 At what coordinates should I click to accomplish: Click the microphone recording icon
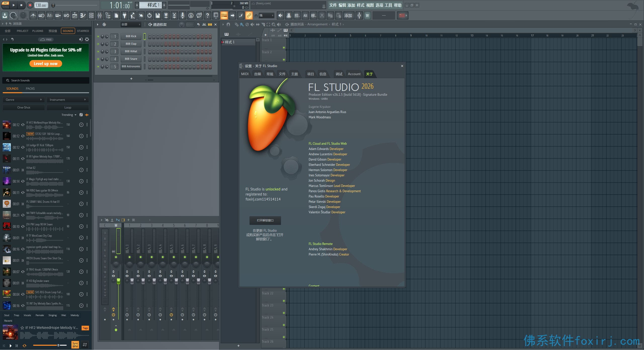pos(182,16)
